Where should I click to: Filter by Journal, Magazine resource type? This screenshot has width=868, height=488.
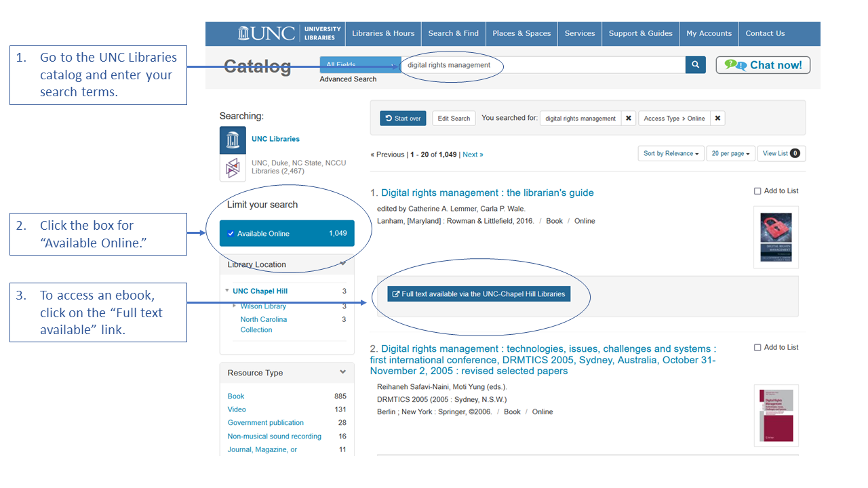[262, 449]
